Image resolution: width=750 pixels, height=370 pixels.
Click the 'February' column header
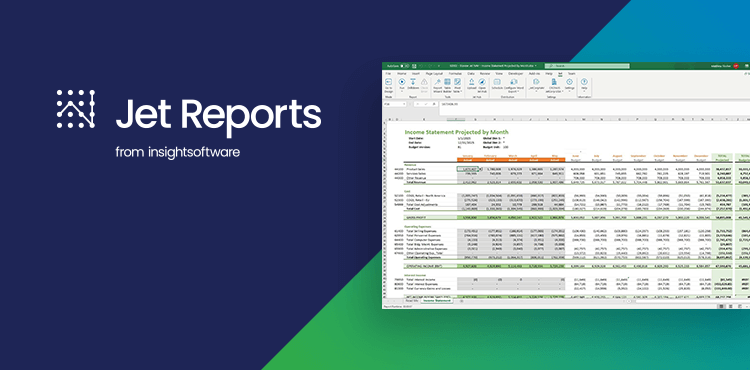[x=489, y=156]
